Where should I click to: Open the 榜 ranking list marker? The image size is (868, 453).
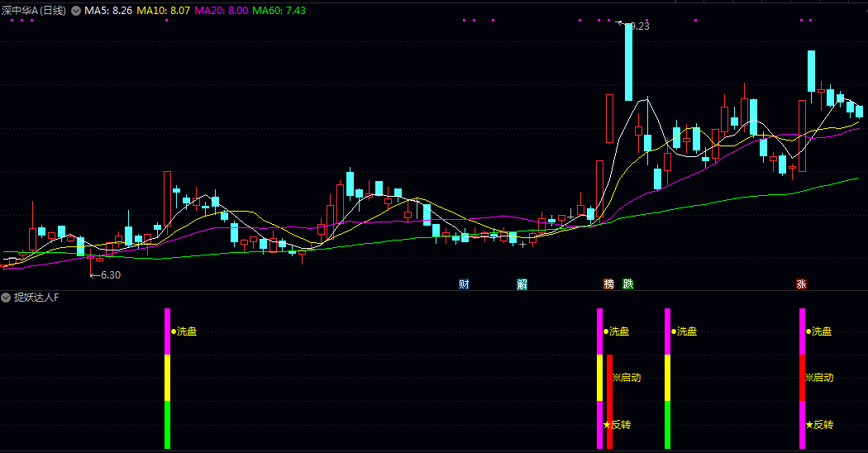[x=609, y=284]
